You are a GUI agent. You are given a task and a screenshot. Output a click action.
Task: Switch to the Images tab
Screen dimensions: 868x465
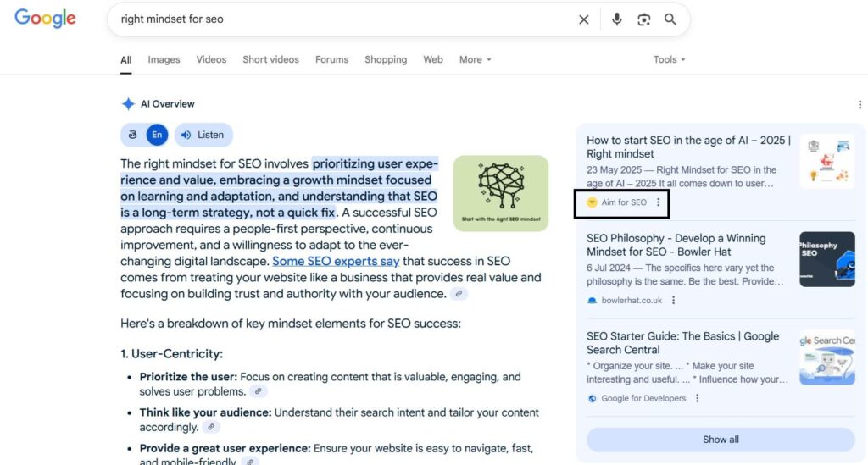[164, 59]
